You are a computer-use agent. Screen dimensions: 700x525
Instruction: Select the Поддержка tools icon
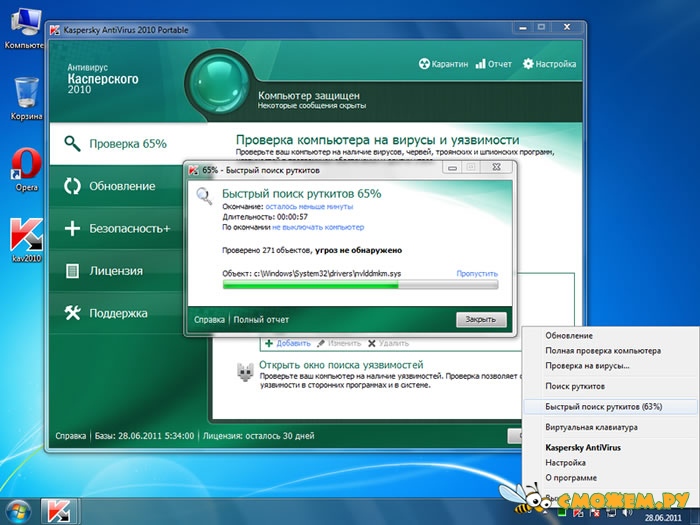click(72, 313)
